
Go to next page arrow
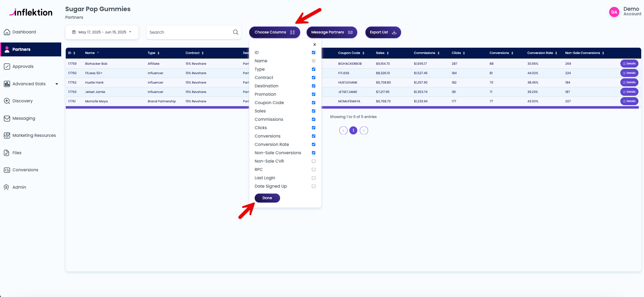click(364, 131)
